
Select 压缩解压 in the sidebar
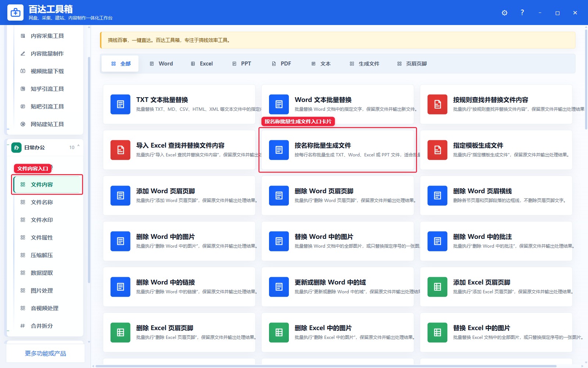click(47, 255)
